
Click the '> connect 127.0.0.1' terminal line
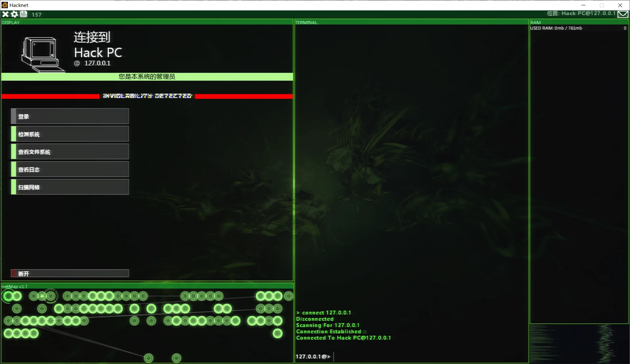pos(323,313)
